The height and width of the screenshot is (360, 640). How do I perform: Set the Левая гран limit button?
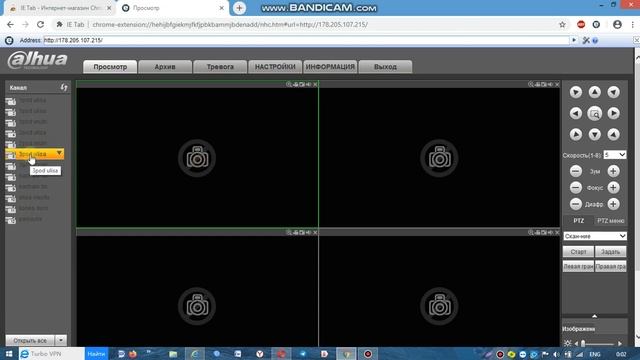[578, 267]
